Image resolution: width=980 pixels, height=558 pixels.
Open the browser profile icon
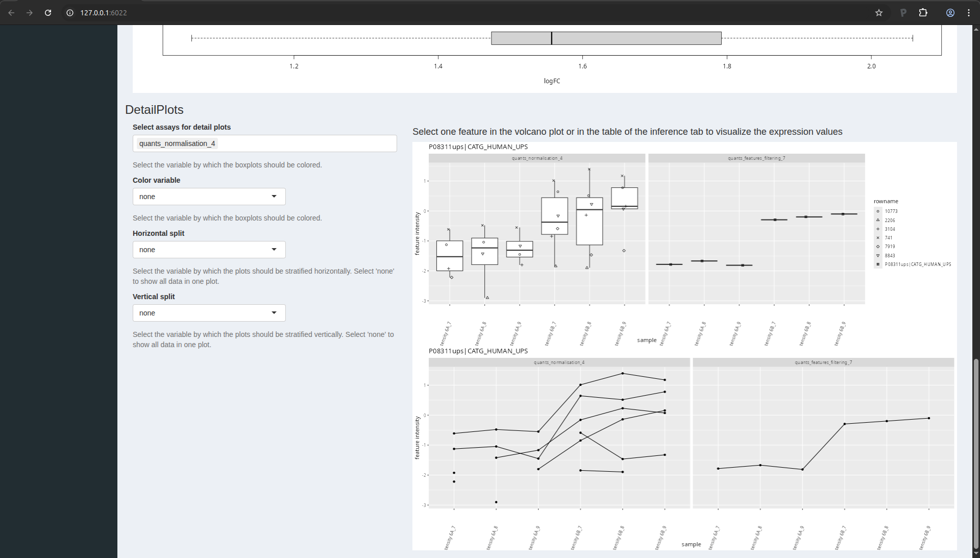[950, 13]
